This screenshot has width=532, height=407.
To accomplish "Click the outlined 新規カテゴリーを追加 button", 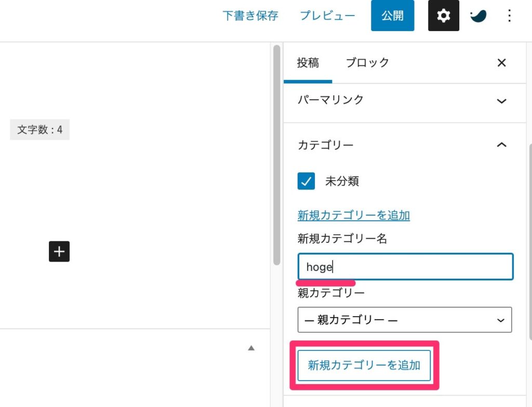I will point(364,365).
